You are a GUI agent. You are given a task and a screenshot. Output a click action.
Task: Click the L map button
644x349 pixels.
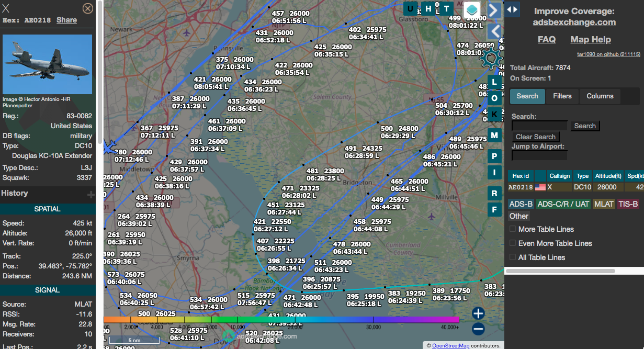click(494, 83)
